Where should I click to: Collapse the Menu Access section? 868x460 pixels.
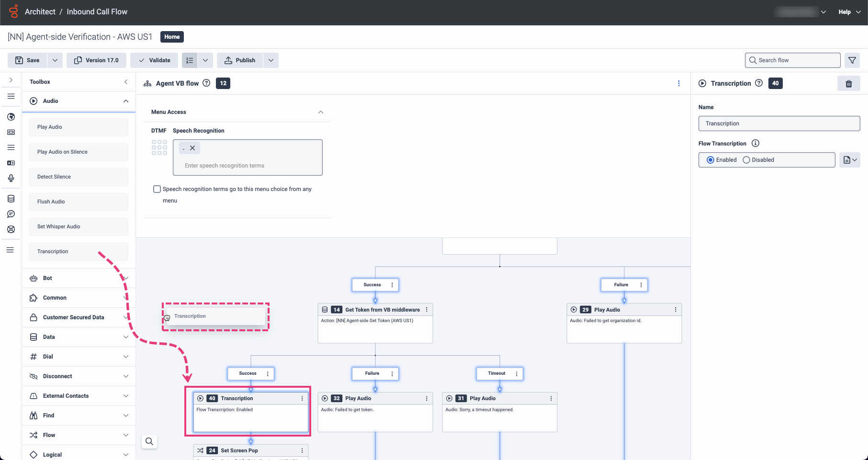click(x=321, y=112)
